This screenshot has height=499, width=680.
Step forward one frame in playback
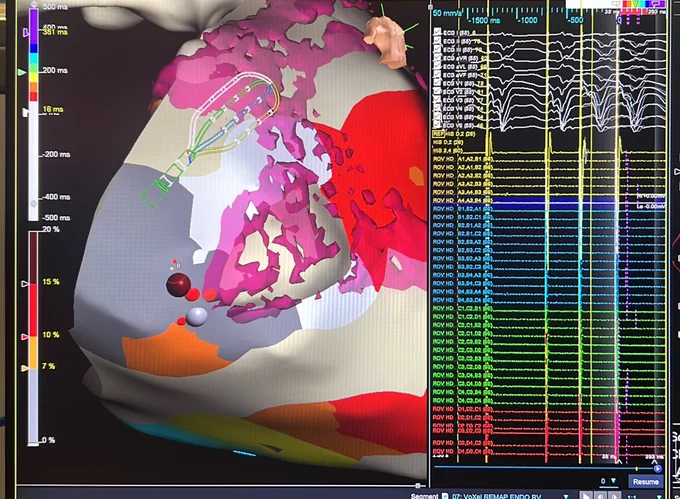(614, 496)
